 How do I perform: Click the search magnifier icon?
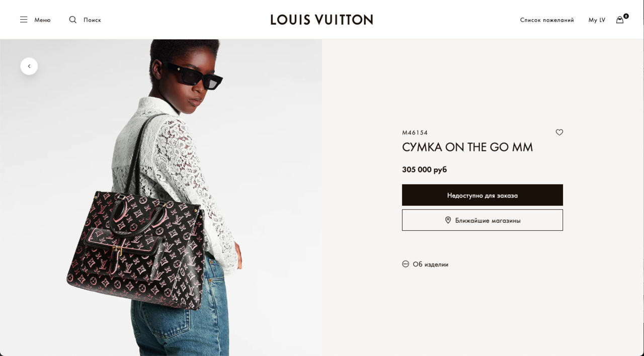click(73, 20)
